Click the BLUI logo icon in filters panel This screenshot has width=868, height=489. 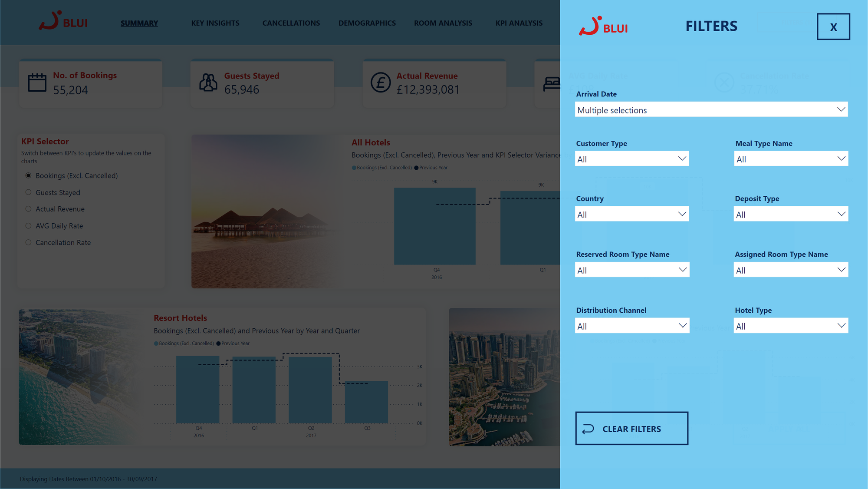coord(591,26)
